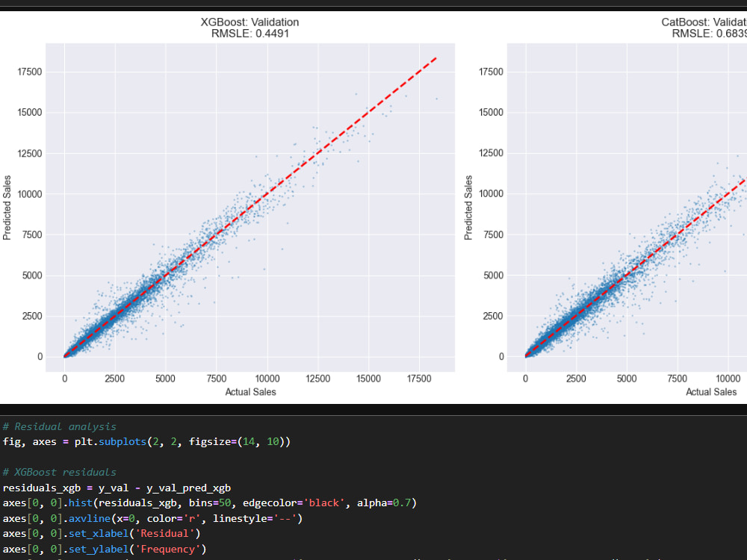Click y-axis tick 7500 of CatBoost plot
Viewport: 747px width, 560px height.
pos(493,234)
